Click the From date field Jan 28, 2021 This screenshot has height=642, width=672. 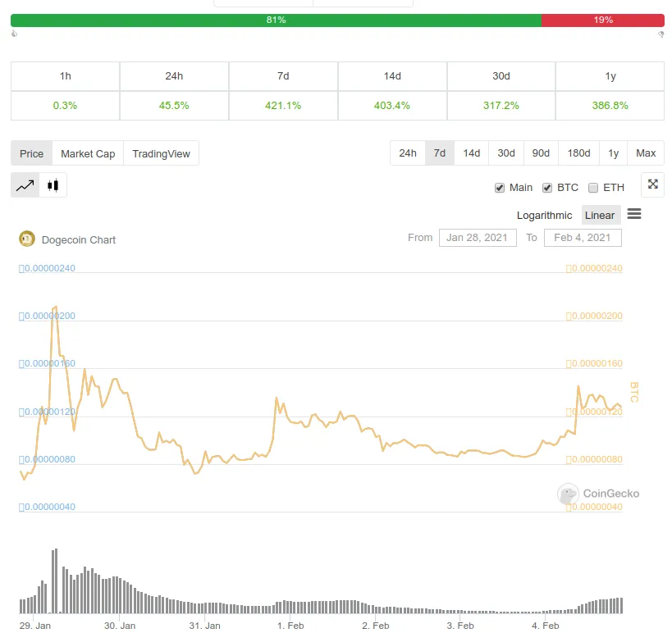tap(478, 238)
